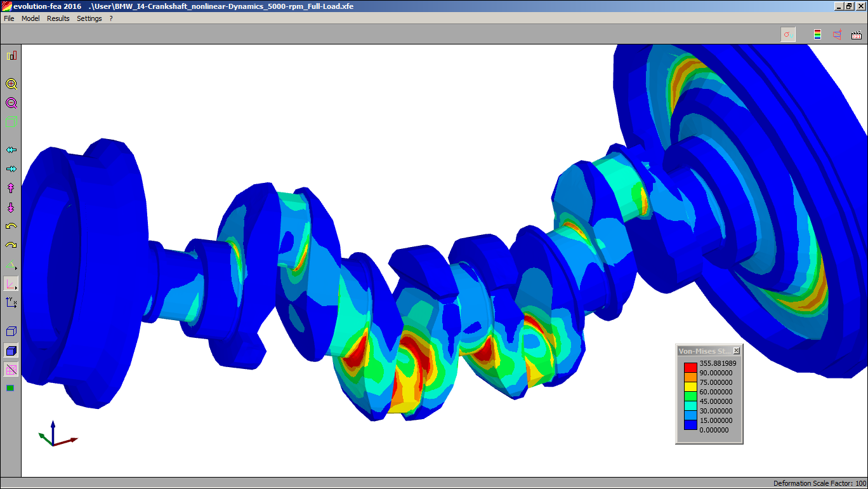Open the Results menu
The height and width of the screenshot is (489, 868).
pyautogui.click(x=58, y=18)
